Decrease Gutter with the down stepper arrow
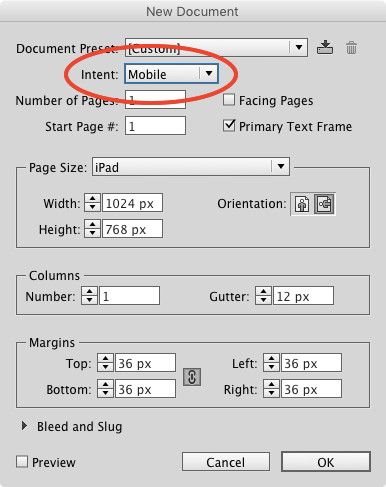 click(263, 300)
